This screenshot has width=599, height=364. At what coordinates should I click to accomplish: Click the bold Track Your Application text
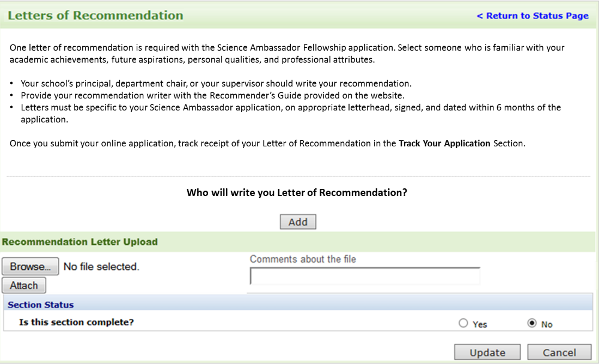click(x=444, y=144)
